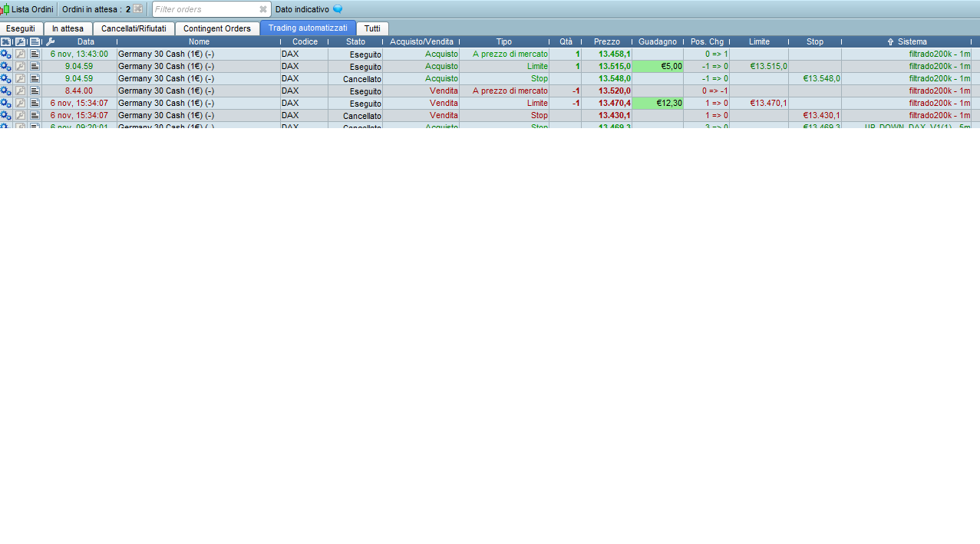980x544 pixels.
Task: Sort by the Codice column header
Action: pyautogui.click(x=305, y=42)
